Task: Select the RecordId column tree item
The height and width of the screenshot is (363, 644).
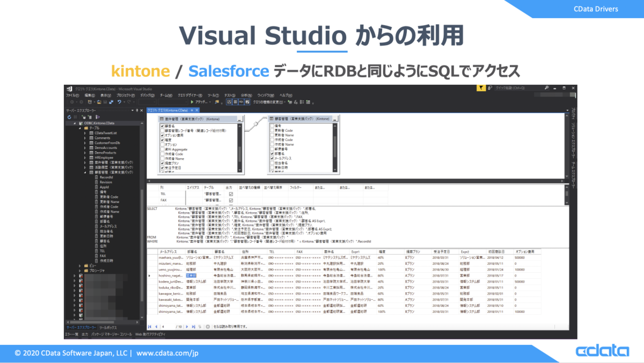Action: coord(106,177)
